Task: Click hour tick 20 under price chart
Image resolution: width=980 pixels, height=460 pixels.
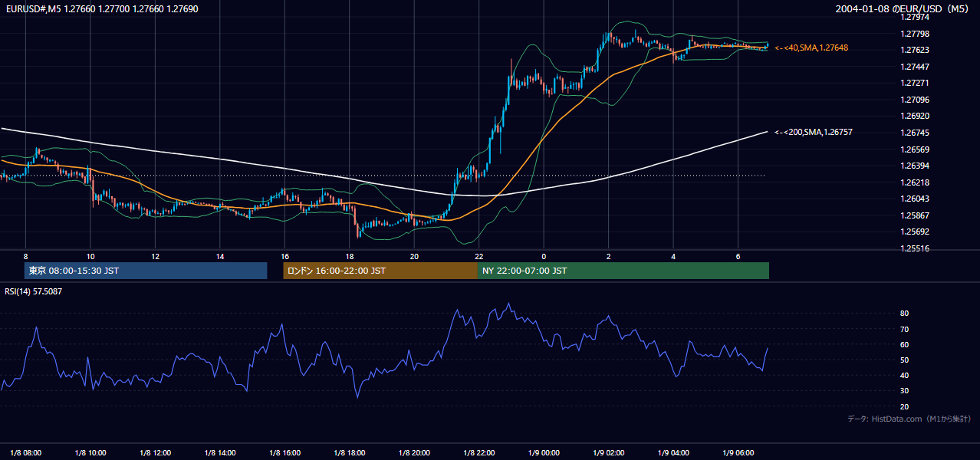Action: pyautogui.click(x=414, y=256)
